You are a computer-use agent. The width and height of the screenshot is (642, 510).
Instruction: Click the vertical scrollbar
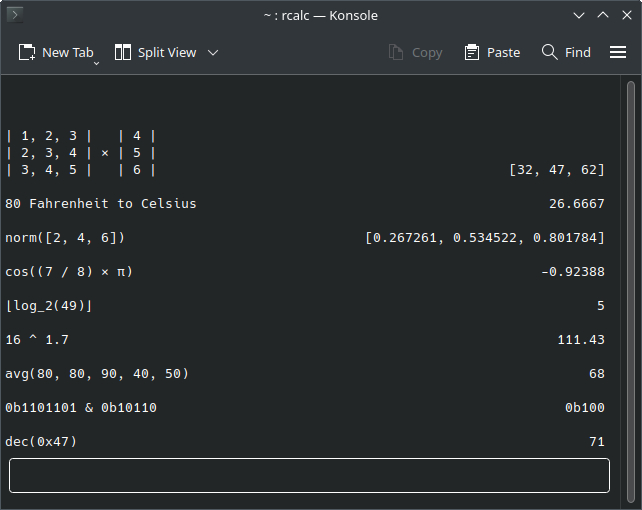pos(631,291)
